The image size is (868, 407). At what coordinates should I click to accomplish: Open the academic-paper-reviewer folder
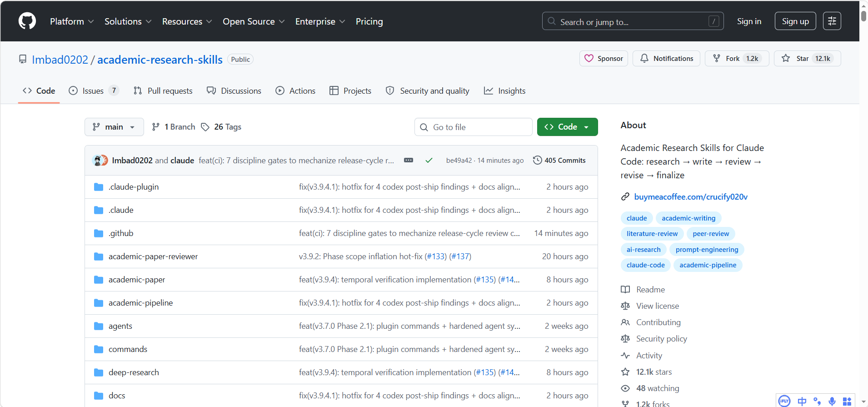[153, 256]
